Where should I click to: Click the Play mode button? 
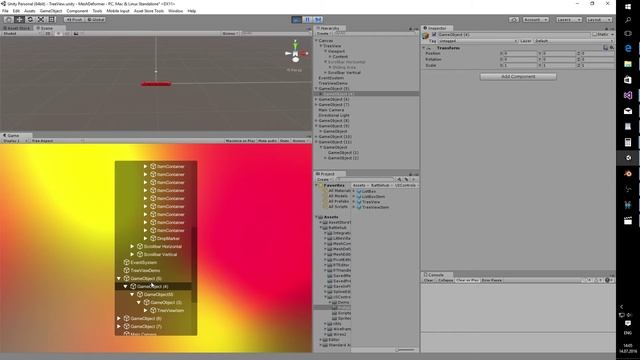click(x=297, y=19)
